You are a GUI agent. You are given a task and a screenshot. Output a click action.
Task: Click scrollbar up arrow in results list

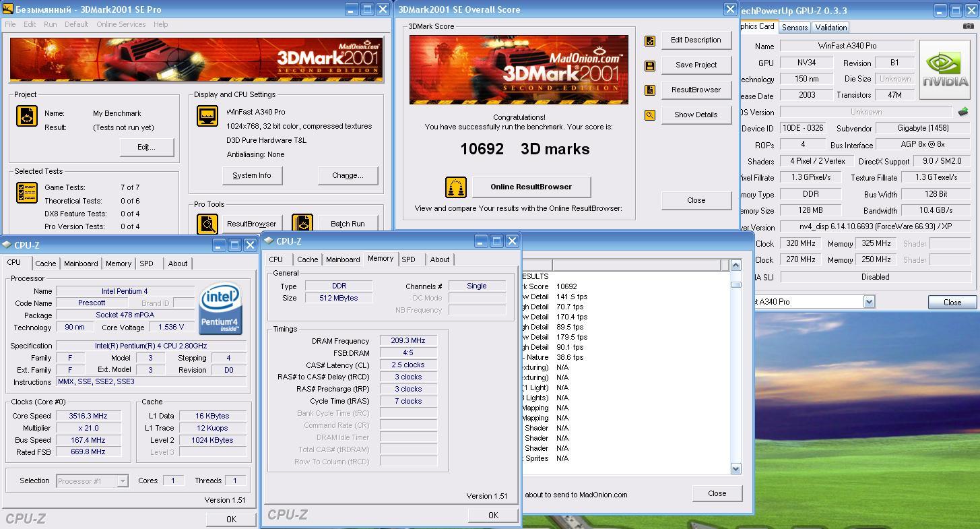coord(736,266)
